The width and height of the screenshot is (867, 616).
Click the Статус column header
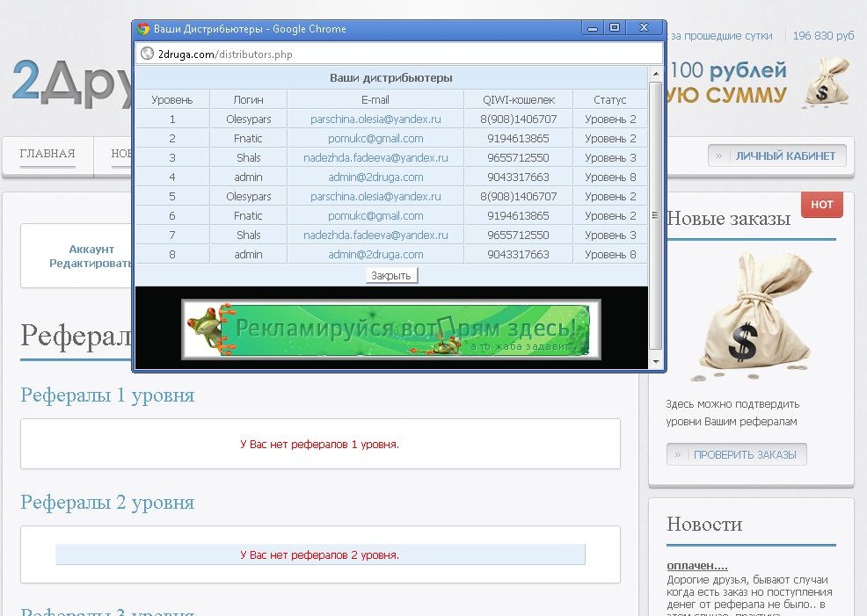pyautogui.click(x=610, y=99)
